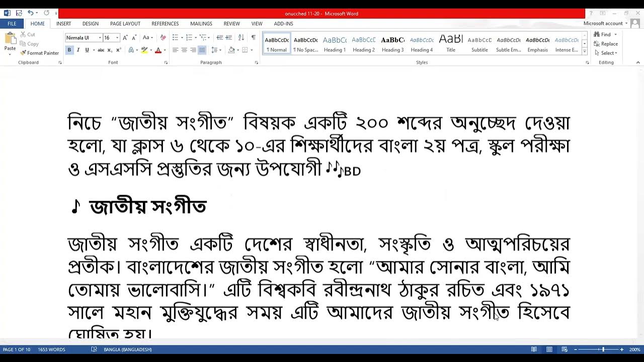Collapse the ribbon with the chevron

point(638,63)
